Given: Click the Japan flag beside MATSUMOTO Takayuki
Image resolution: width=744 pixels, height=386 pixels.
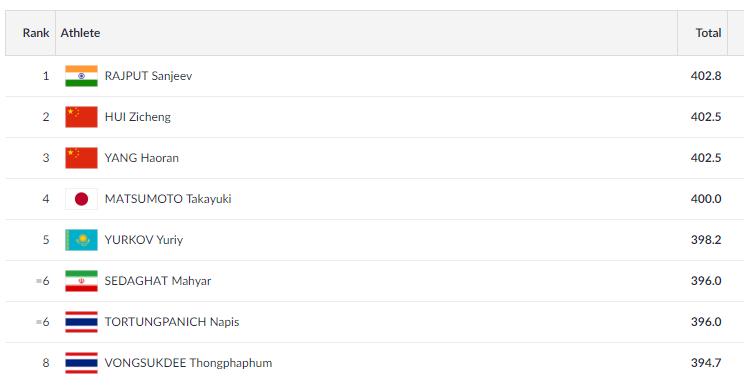Looking at the screenshot, I should (81, 199).
